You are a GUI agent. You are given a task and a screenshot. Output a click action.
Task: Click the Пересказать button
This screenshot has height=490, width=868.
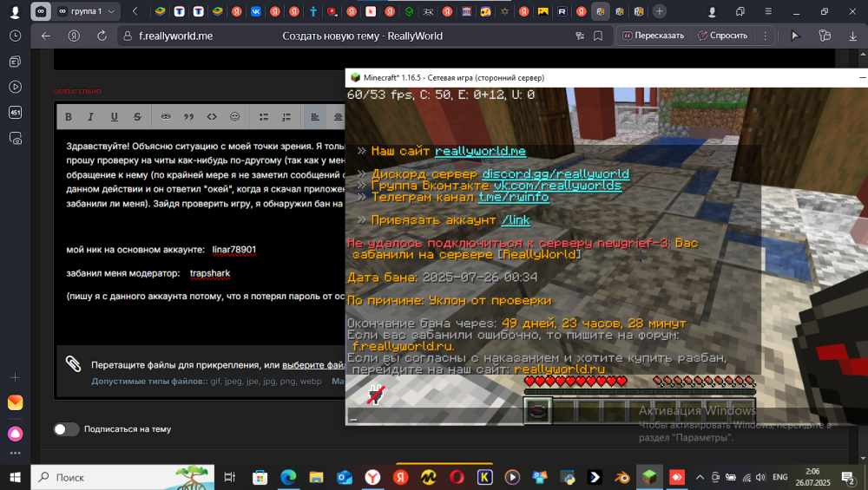pyautogui.click(x=654, y=36)
